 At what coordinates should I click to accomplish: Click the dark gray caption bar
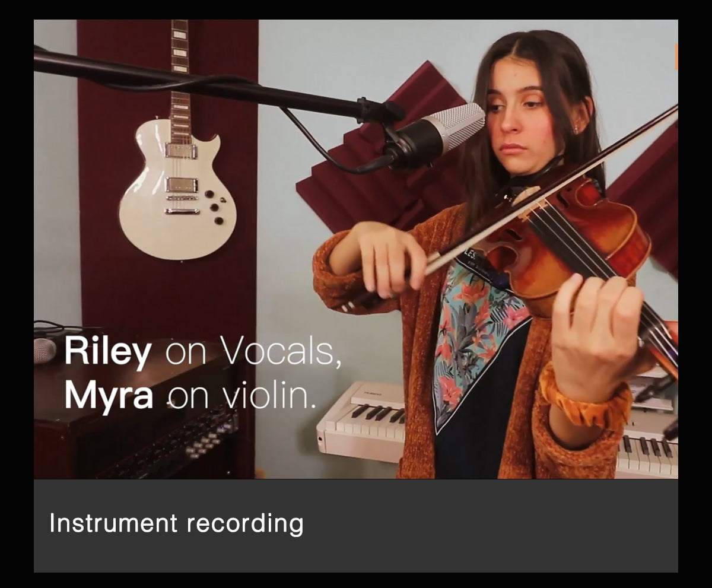[x=356, y=526]
